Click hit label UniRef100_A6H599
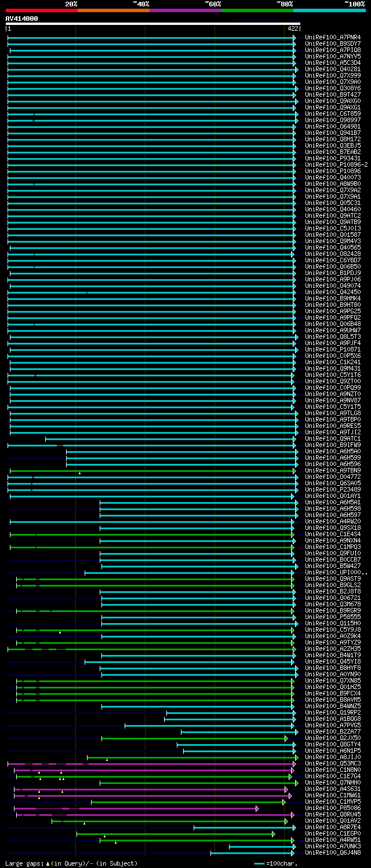The image size is (371, 868). [333, 457]
